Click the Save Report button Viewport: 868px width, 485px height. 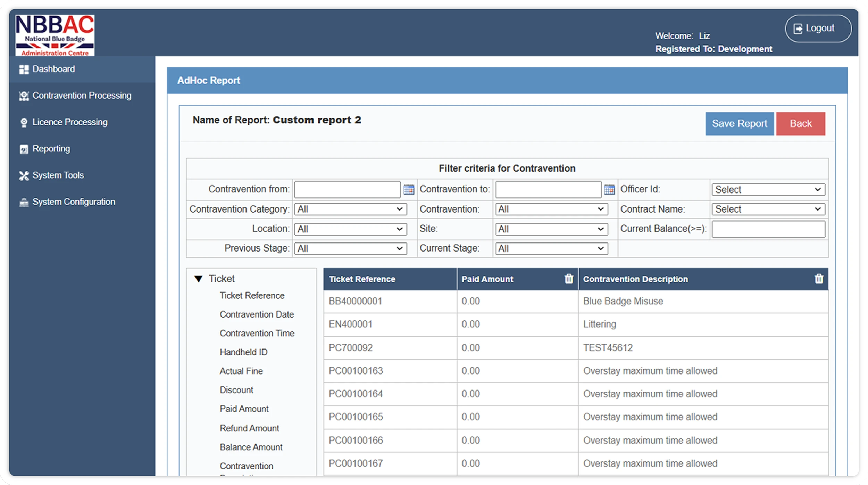click(739, 124)
